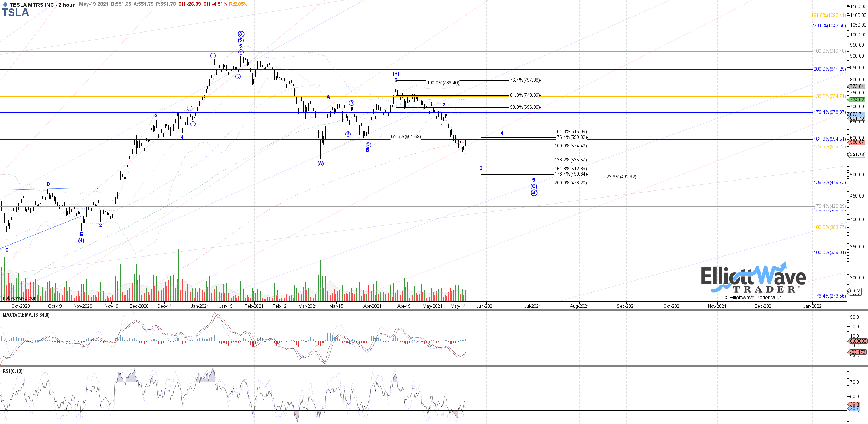Screen dimensions: 868x424
Task: Click the RSI(C,13) indicator label
Action: point(13,371)
